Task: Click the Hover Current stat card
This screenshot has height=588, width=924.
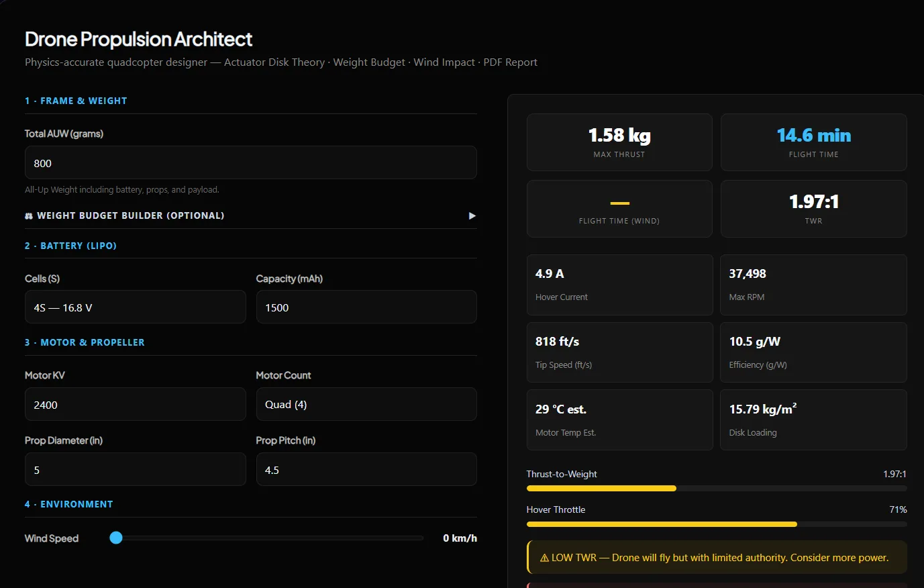Action: [619, 285]
